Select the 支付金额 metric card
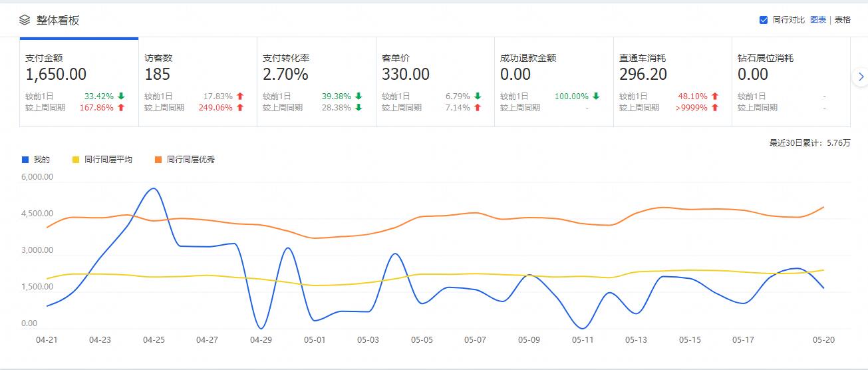 [79, 82]
